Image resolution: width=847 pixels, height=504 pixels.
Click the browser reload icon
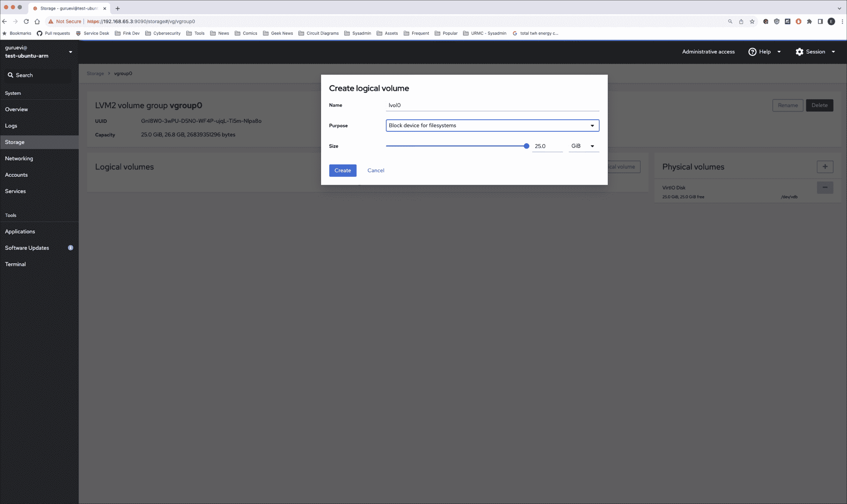[26, 22]
